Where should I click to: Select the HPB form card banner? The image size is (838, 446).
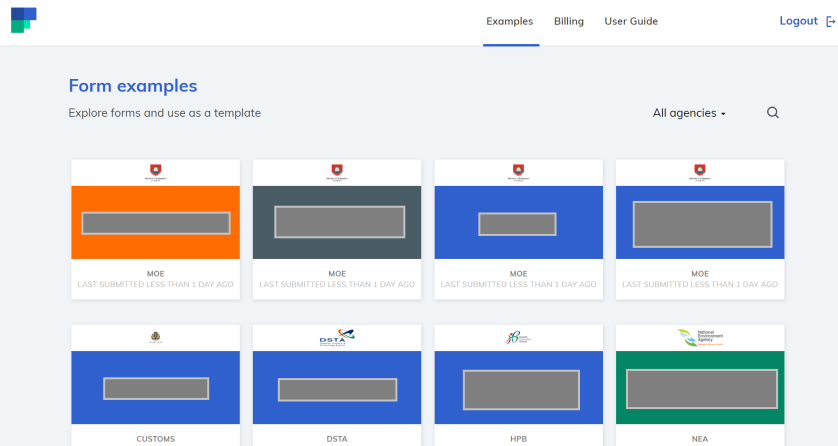coord(518,388)
